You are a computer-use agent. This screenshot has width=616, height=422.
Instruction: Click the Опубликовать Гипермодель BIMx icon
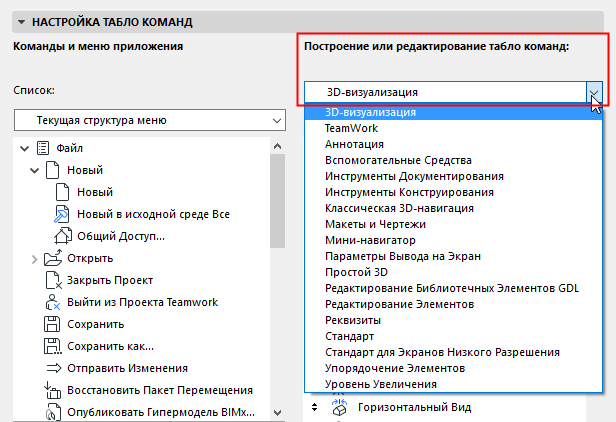[x=52, y=411]
